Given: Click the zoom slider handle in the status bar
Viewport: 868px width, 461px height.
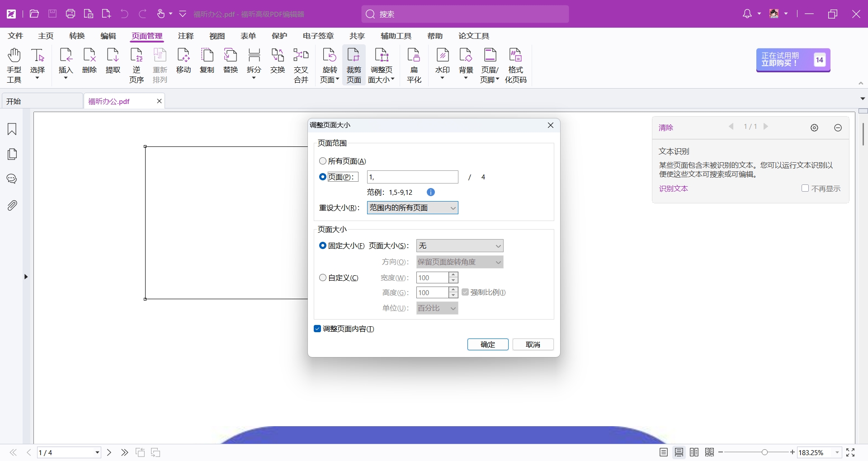Looking at the screenshot, I should [x=764, y=452].
